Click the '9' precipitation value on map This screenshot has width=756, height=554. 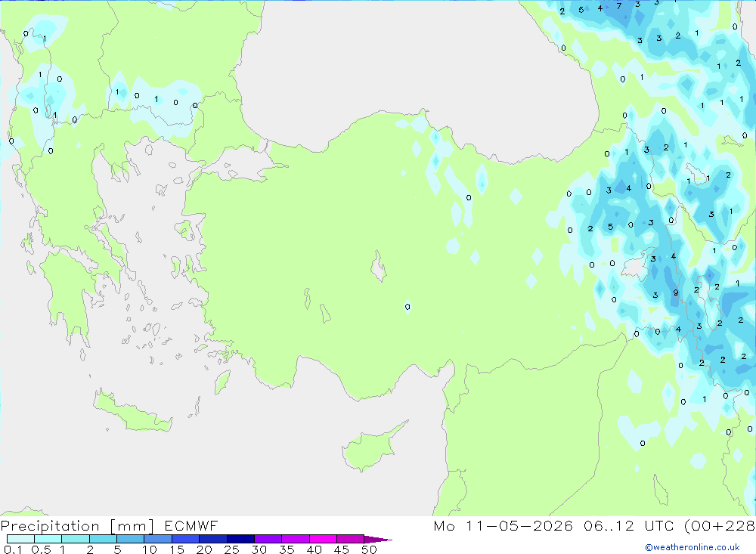click(675, 292)
